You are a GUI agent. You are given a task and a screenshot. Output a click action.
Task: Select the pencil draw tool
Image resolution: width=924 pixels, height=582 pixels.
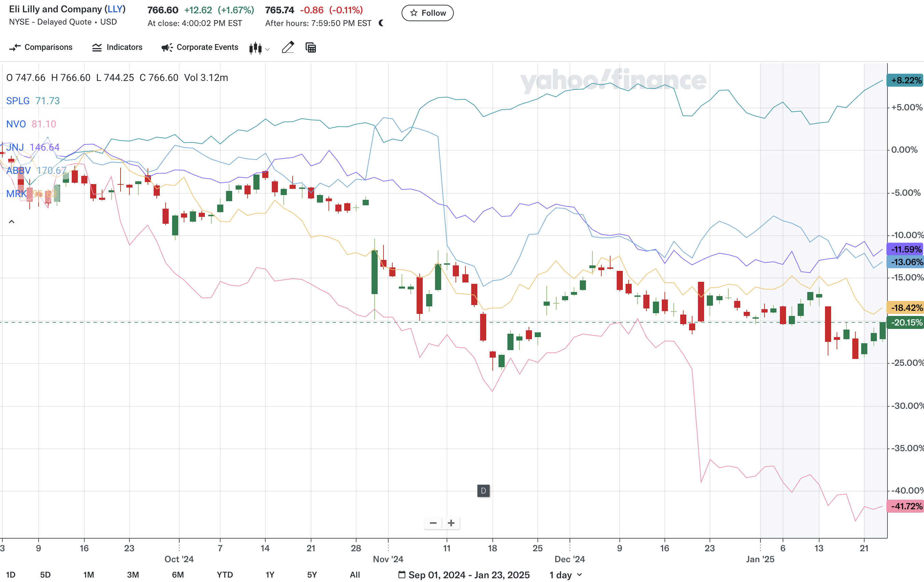click(288, 47)
